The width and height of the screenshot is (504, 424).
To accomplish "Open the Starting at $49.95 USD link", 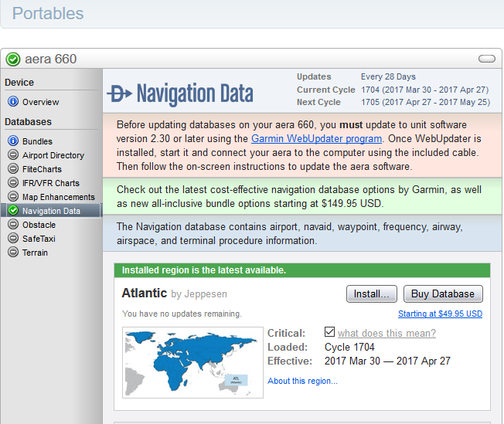I will click(440, 314).
